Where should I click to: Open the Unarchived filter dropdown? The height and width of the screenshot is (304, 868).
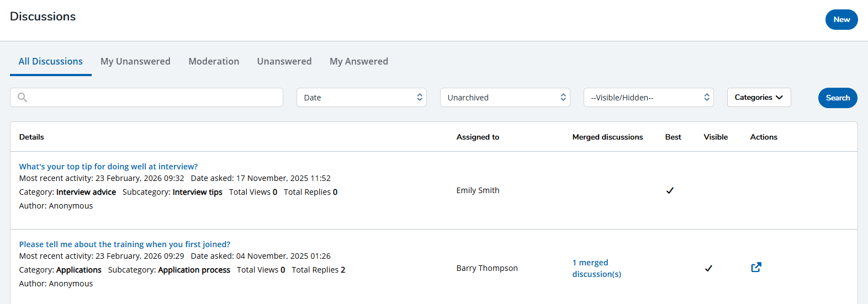tap(505, 98)
